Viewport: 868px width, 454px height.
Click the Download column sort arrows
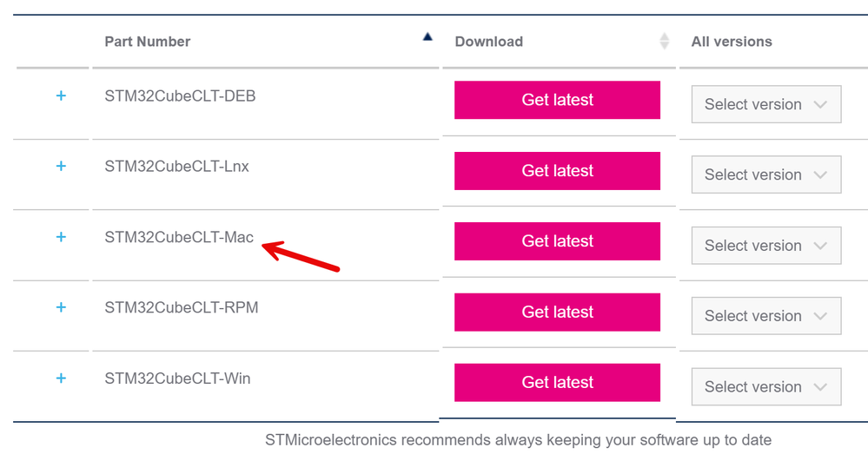(x=665, y=41)
